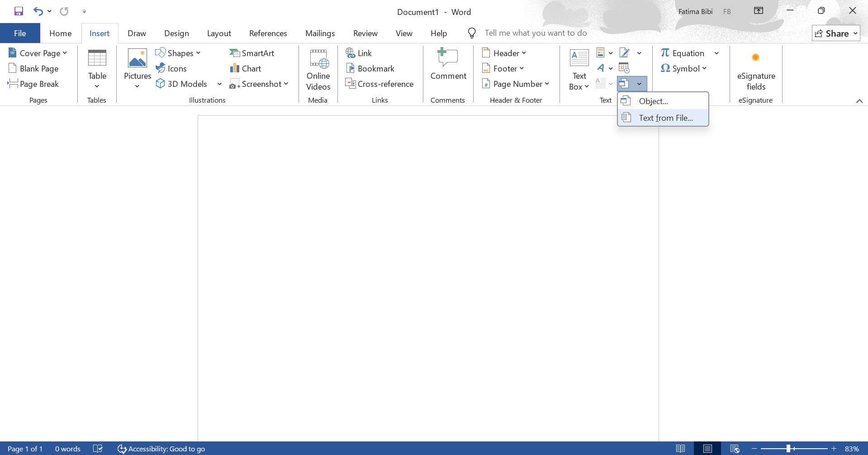
Task: Click the Fatima Bibi account name
Action: [695, 11]
